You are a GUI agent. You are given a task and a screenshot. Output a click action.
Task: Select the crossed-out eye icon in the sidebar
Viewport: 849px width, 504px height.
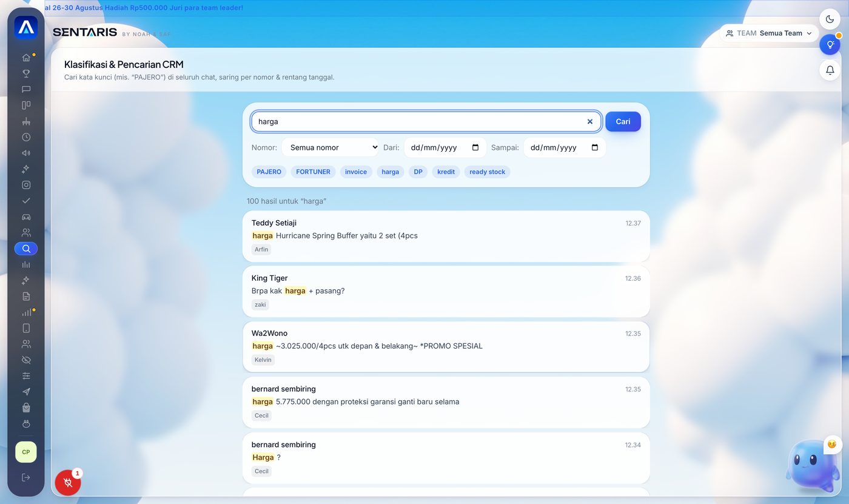pos(26,360)
